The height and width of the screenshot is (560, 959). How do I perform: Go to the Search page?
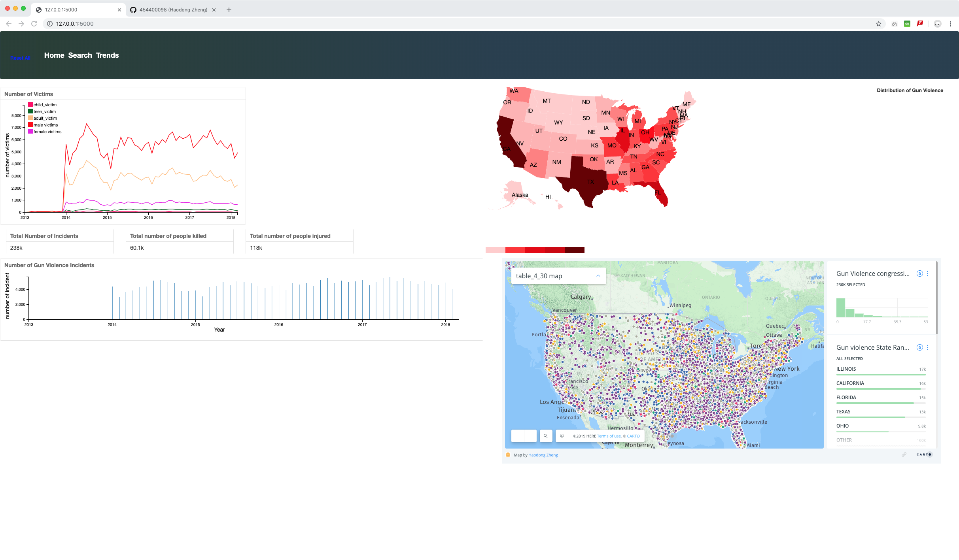point(80,55)
